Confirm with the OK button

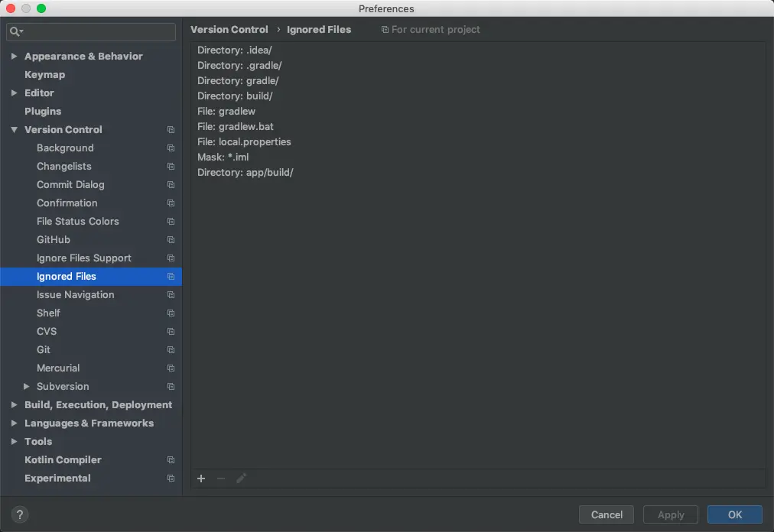pyautogui.click(x=734, y=514)
